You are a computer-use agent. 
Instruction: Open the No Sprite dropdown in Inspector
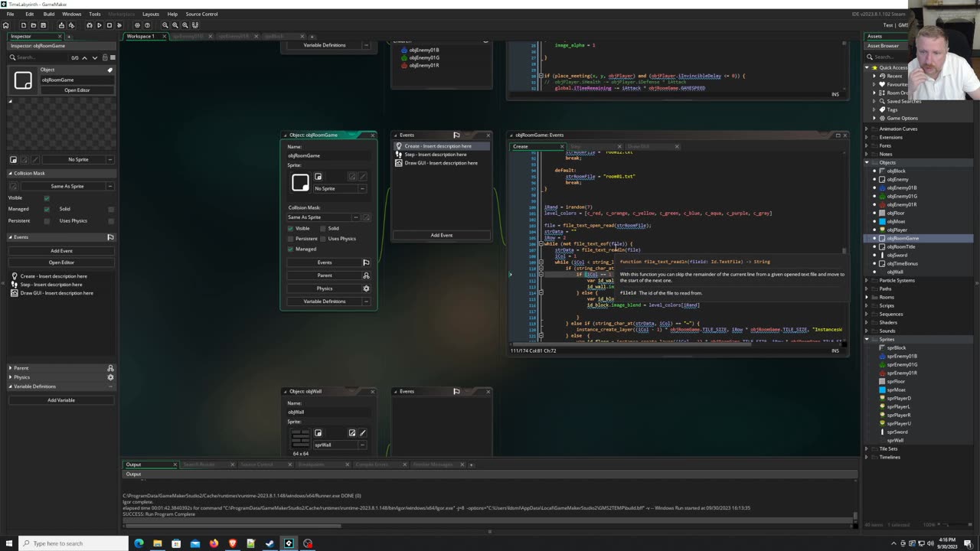click(x=78, y=159)
